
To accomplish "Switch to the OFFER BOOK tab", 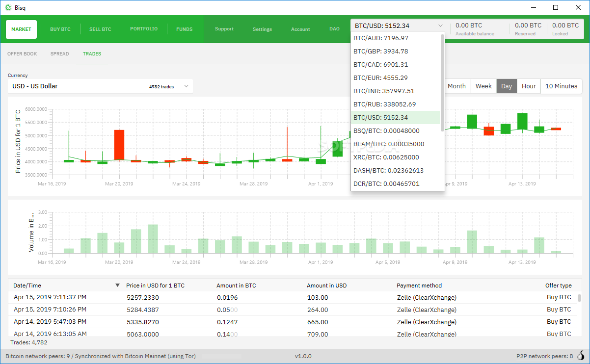I will pos(22,54).
